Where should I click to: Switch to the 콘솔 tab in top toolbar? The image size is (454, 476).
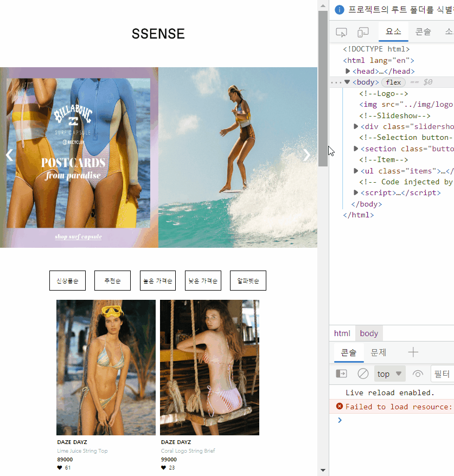click(x=423, y=31)
